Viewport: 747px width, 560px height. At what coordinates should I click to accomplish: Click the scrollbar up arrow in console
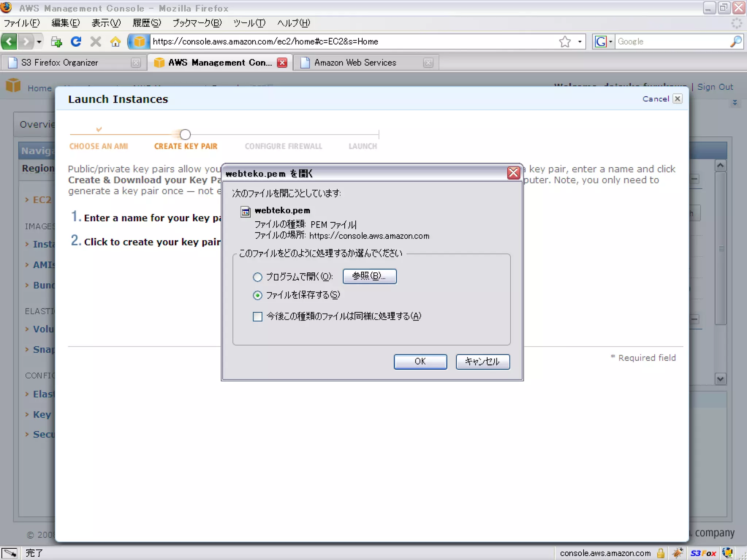click(720, 166)
